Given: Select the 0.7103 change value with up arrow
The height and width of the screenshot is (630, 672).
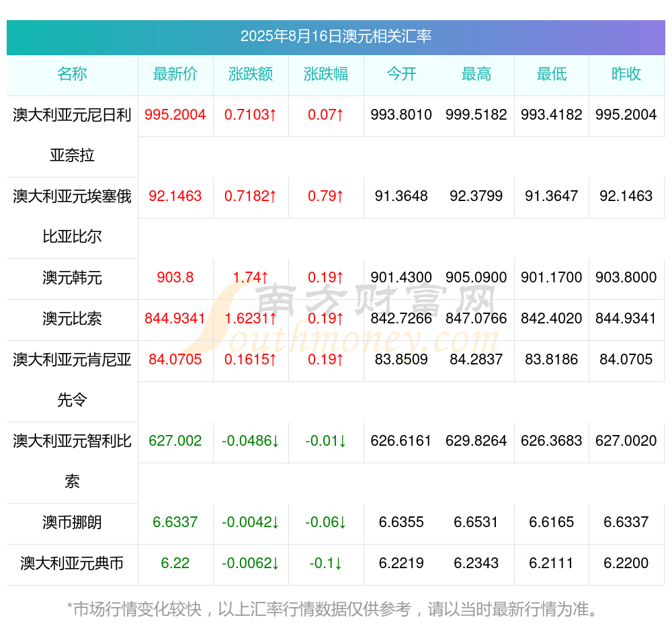Looking at the screenshot, I should tap(251, 115).
